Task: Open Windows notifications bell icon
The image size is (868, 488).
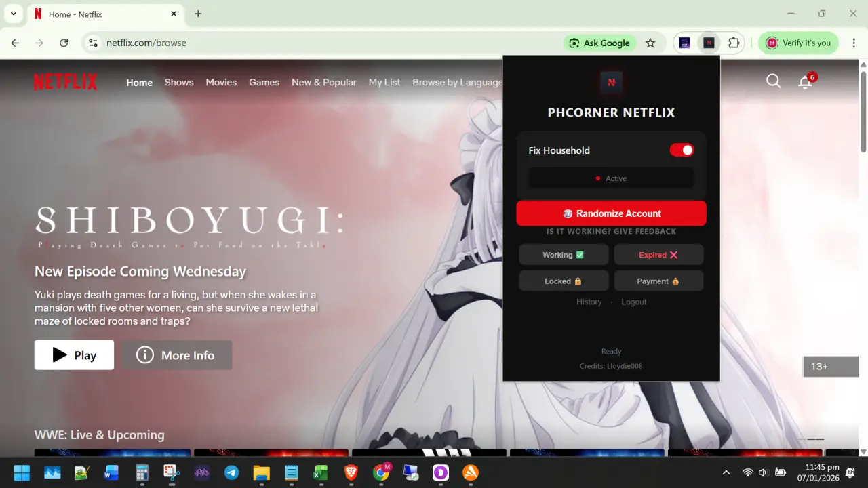Action: pos(851,472)
